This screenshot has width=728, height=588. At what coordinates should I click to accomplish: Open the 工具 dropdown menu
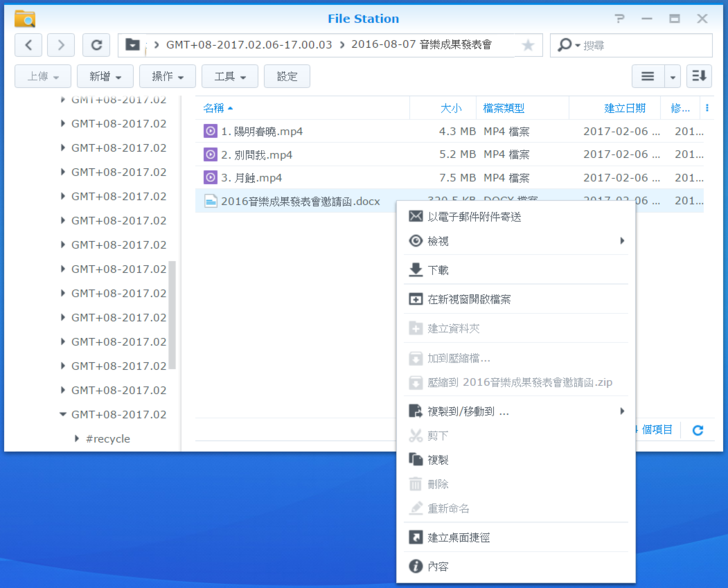coord(230,76)
